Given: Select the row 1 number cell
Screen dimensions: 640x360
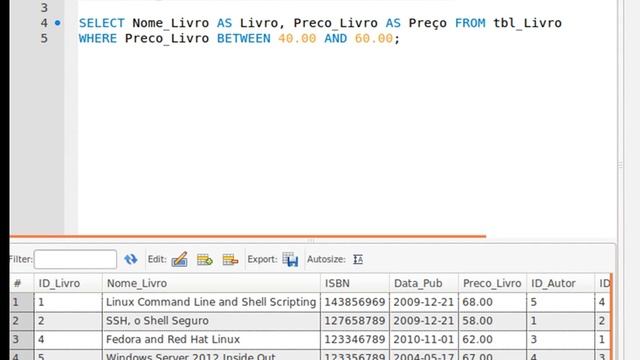Looking at the screenshot, I should pos(22,302).
